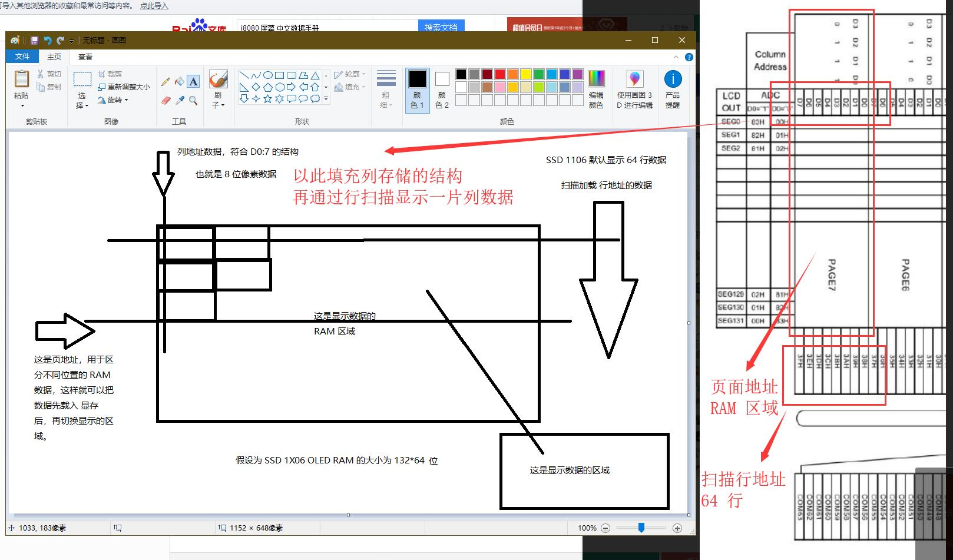Redo the action in Paint's title bar
The image size is (953, 560).
[x=60, y=41]
